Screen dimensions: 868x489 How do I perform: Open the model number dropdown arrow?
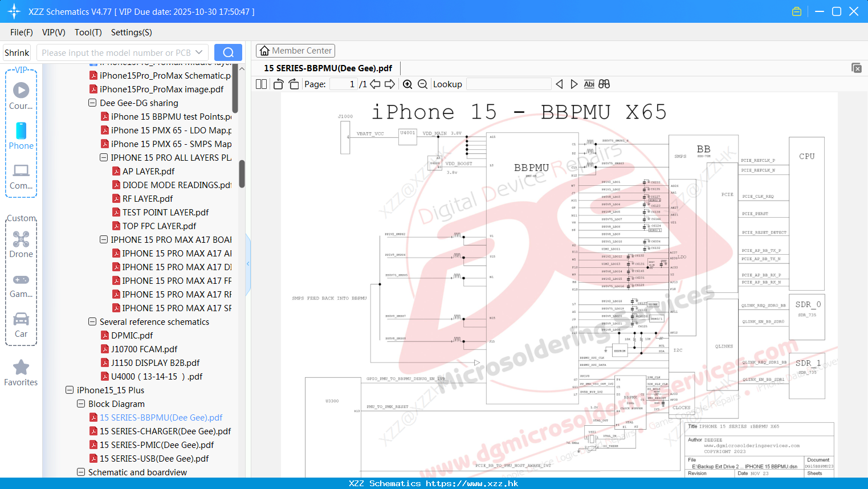(x=199, y=52)
